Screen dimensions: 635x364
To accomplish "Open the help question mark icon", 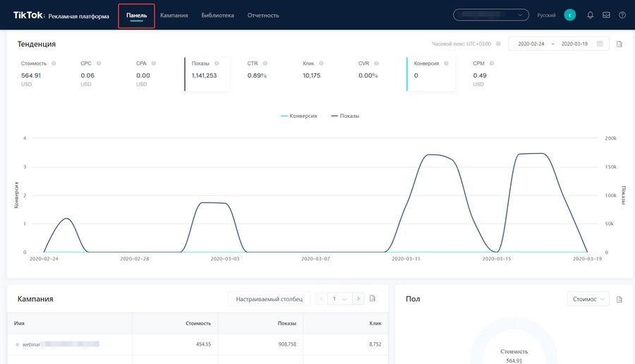I will (622, 15).
